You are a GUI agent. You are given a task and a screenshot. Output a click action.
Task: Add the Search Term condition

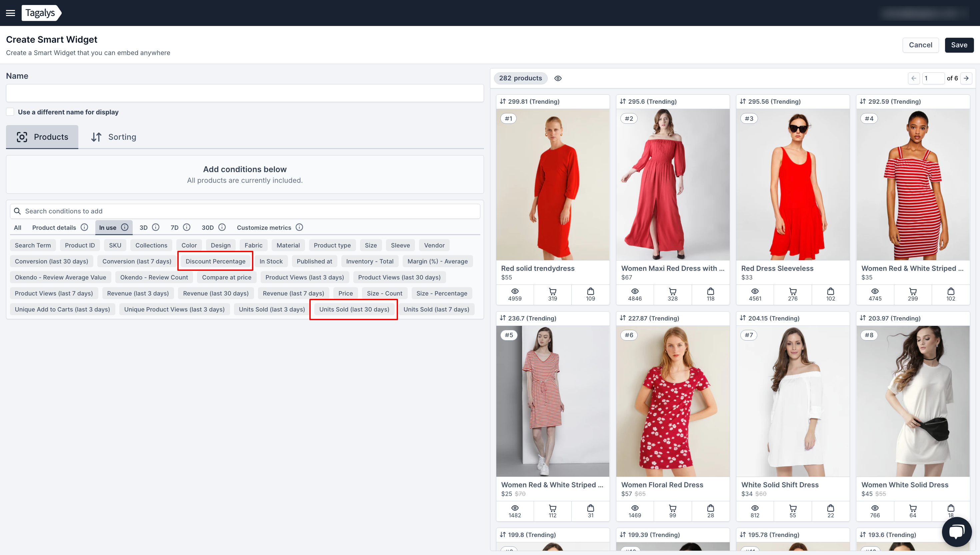click(x=33, y=245)
